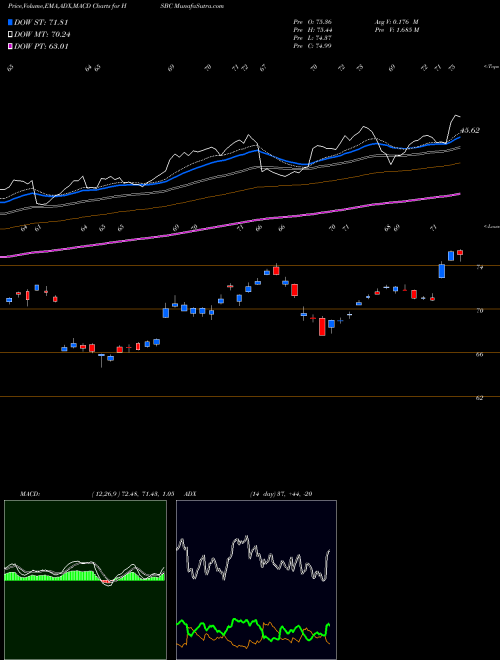Click the ADX (14 day) parameter values
Image resolution: width=500 pixels, height=660 pixels.
[281, 494]
